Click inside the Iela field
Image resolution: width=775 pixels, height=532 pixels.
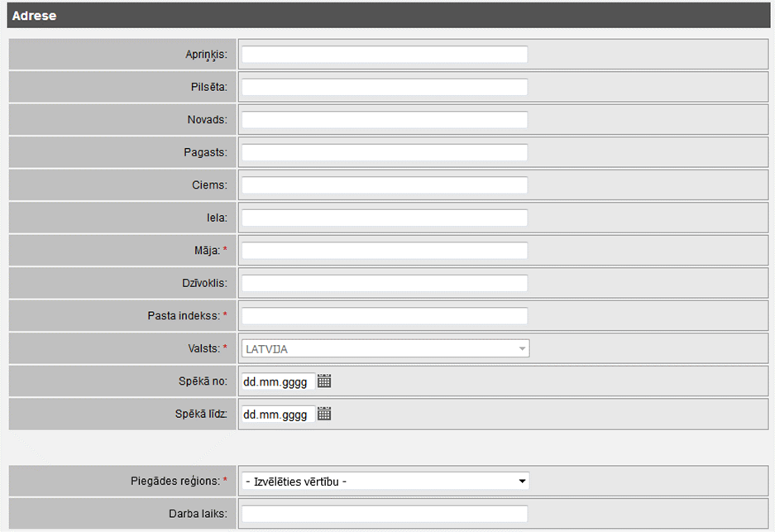tap(385, 218)
